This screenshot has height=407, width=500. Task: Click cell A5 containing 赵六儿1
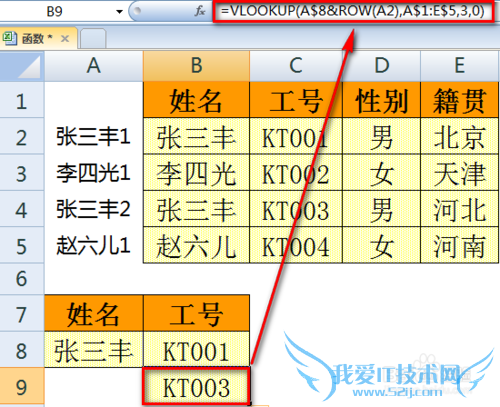[x=94, y=245]
